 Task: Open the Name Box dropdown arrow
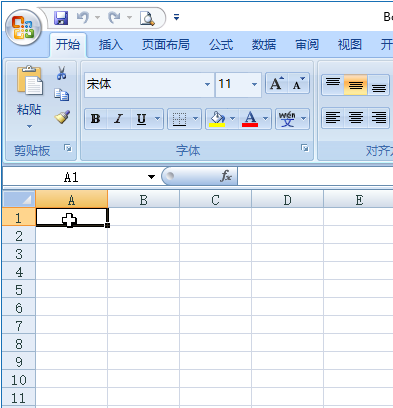[x=152, y=177]
